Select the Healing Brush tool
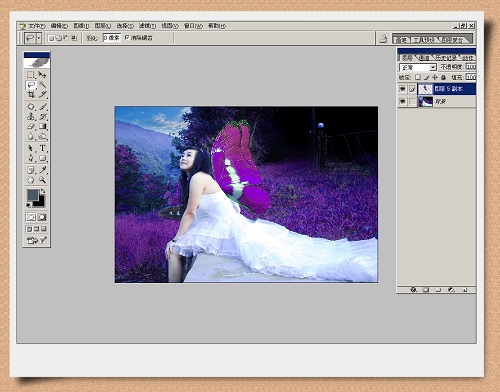500x392 pixels. click(31, 107)
